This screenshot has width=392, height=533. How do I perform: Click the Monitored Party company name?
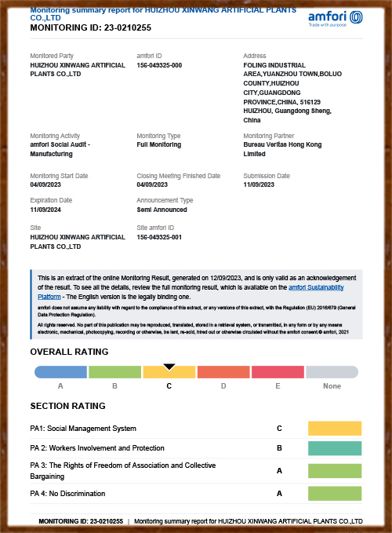point(78,69)
